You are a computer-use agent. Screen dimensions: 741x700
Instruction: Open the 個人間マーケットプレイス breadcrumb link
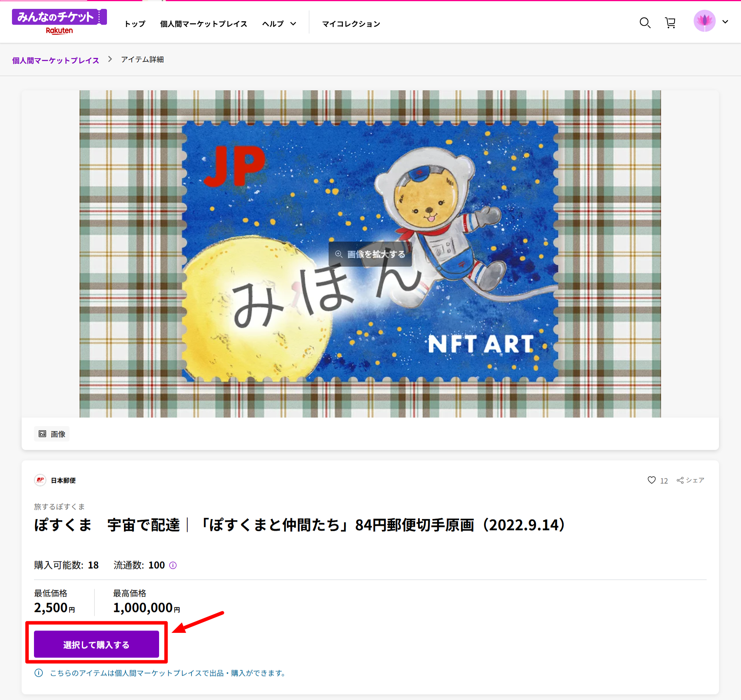55,60
